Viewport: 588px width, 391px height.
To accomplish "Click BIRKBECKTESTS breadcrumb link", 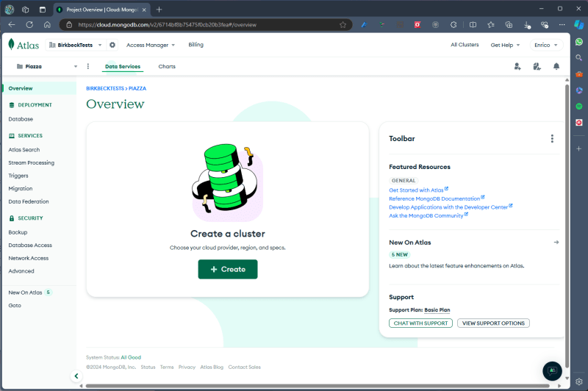I will (x=105, y=88).
